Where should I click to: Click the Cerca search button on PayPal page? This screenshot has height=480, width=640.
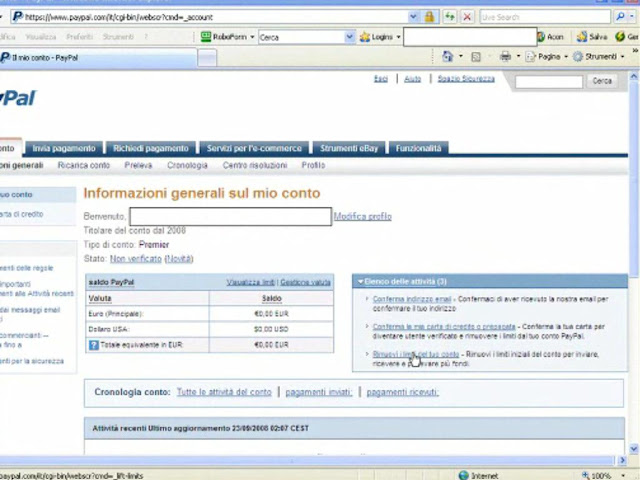pos(602,81)
